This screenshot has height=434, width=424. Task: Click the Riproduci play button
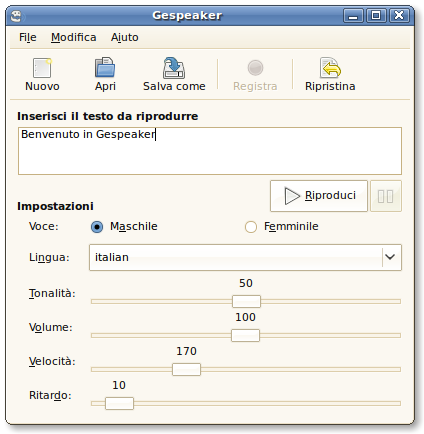pyautogui.click(x=319, y=196)
